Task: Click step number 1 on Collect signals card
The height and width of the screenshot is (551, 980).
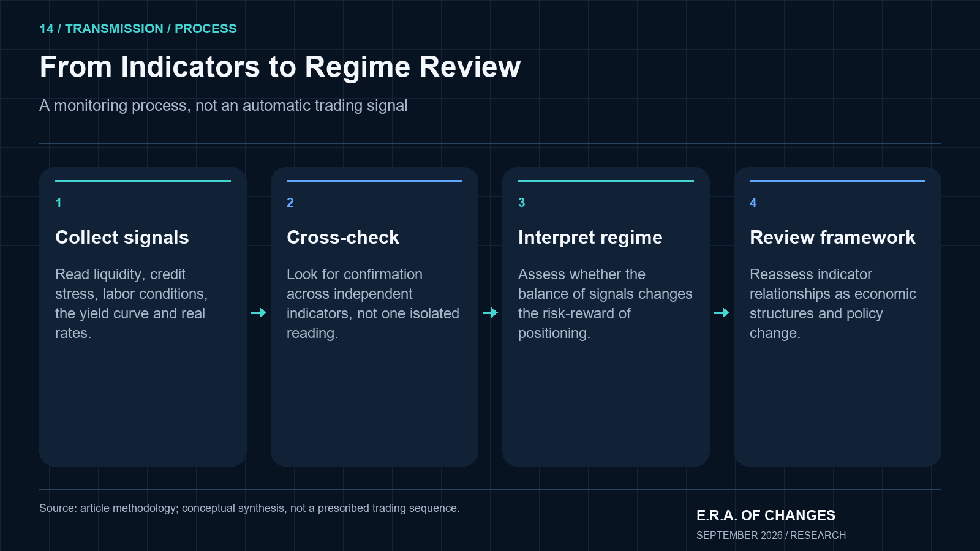Action: (x=58, y=203)
